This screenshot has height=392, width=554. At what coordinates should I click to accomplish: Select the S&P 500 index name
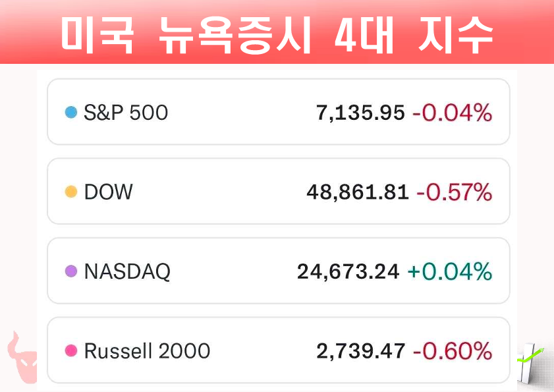(126, 113)
